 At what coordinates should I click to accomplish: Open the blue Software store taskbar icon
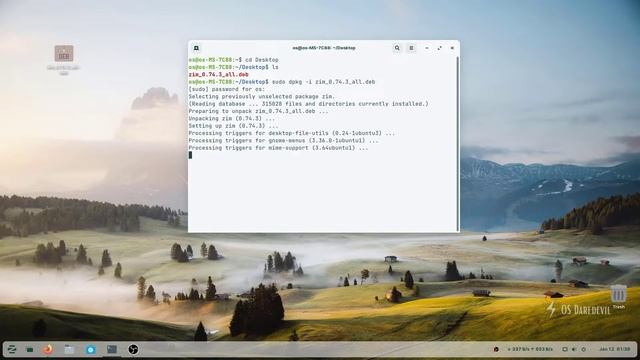click(91, 349)
